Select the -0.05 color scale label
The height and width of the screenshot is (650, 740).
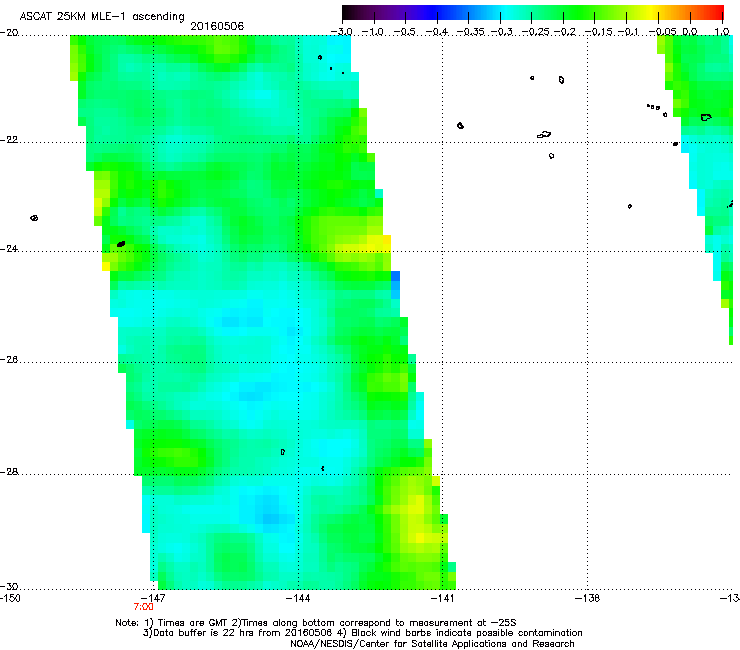pyautogui.click(x=663, y=32)
